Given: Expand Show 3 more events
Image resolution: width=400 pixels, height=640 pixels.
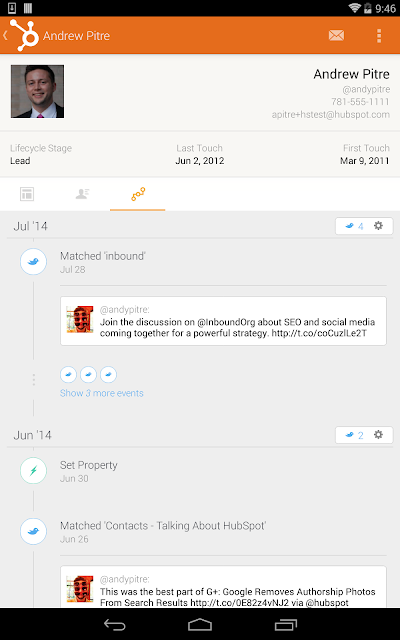Looking at the screenshot, I should click(x=102, y=393).
